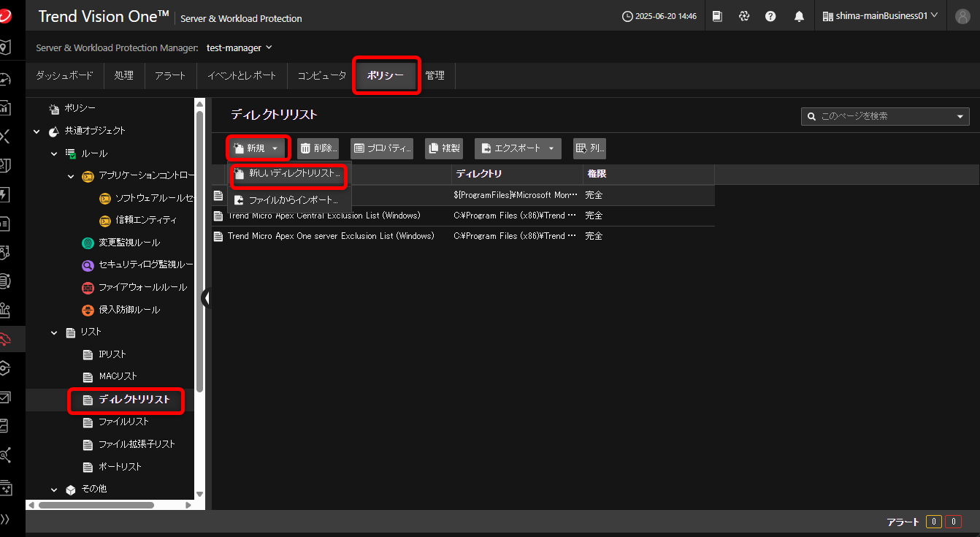The image size is (980, 537).
Task: Open the test-manager dropdown
Action: click(x=239, y=47)
